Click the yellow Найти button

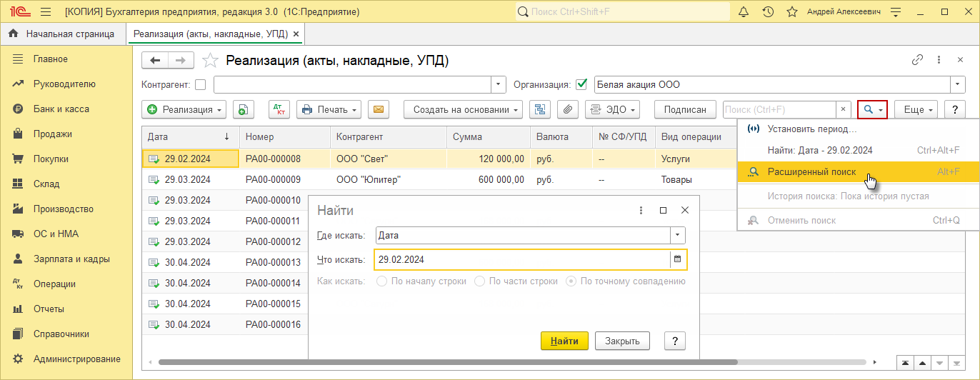[x=564, y=341]
